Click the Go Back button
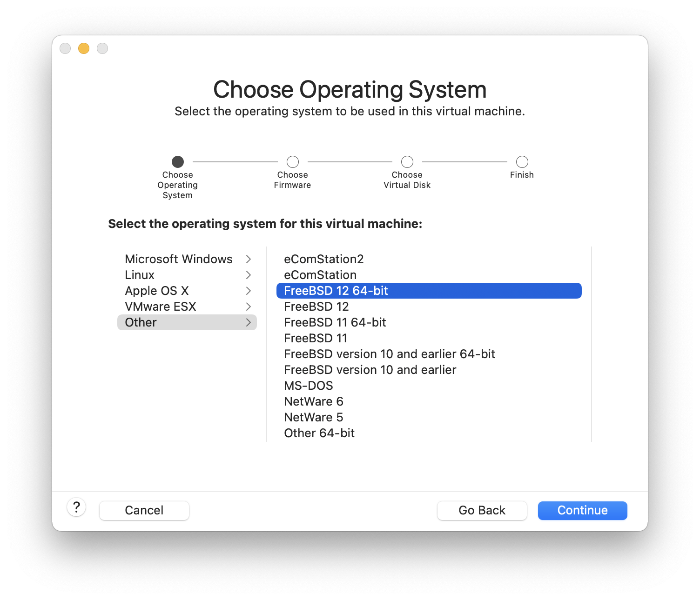The height and width of the screenshot is (600, 700). coord(482,510)
